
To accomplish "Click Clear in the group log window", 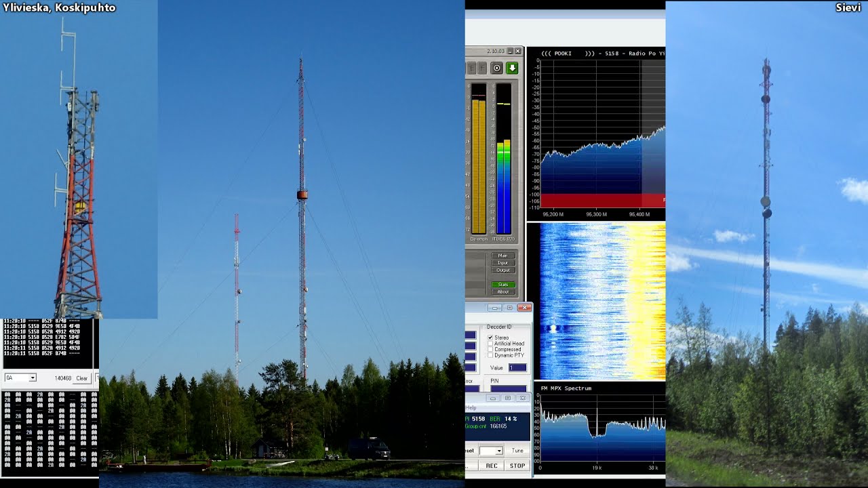I will tap(81, 378).
